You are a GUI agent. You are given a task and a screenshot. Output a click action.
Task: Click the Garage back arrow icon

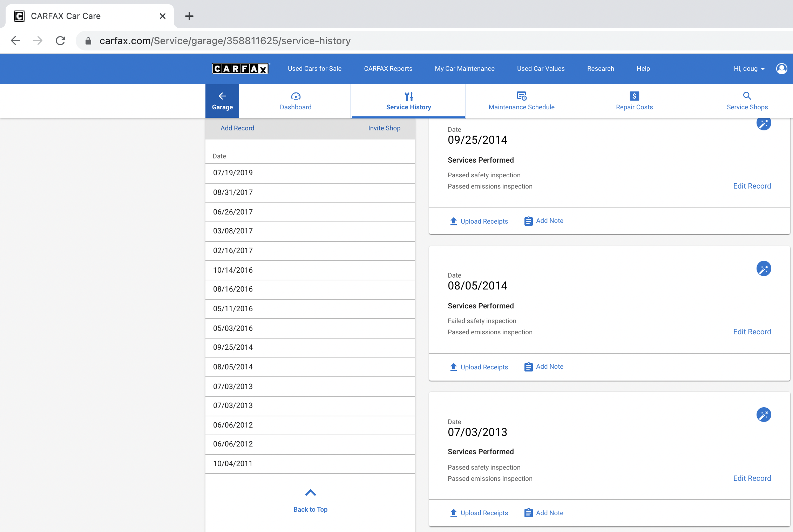click(222, 96)
